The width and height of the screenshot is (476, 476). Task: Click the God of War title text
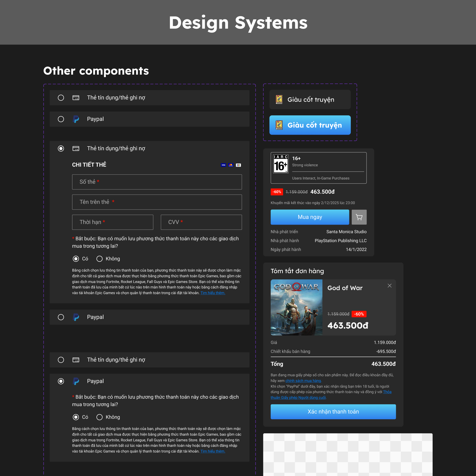tap(345, 288)
